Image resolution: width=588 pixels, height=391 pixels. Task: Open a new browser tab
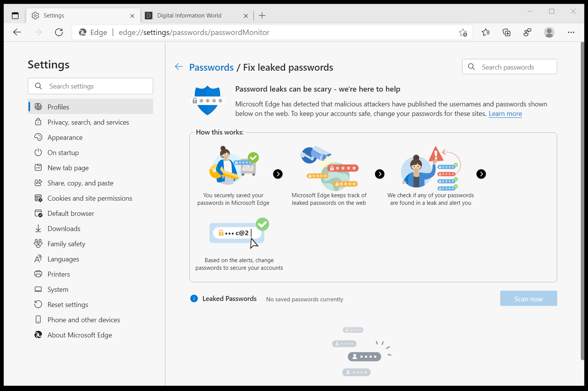(x=262, y=16)
